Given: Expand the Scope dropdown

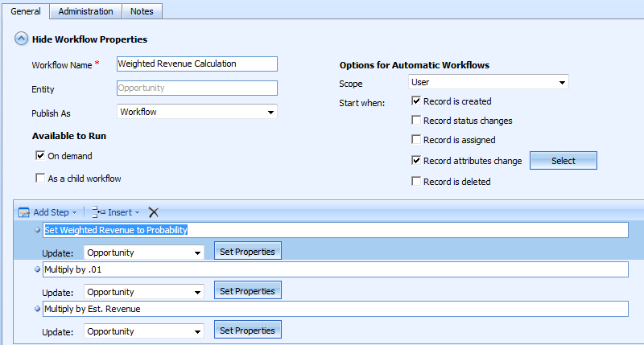Looking at the screenshot, I should point(488,82).
